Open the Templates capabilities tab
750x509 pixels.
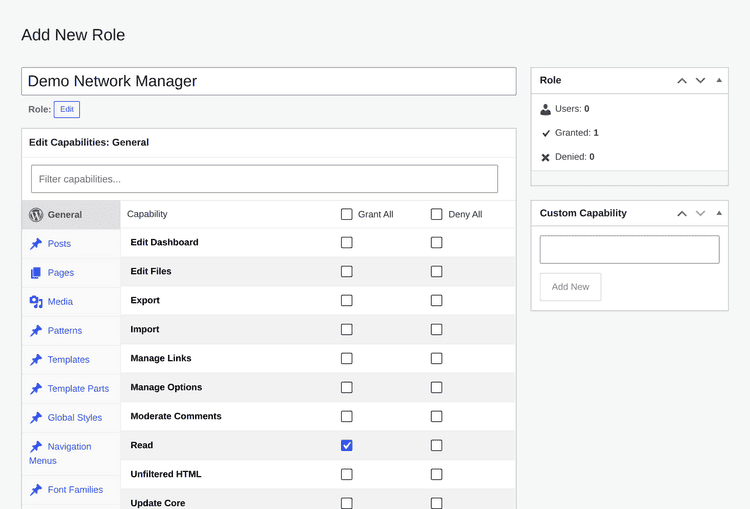[x=71, y=360]
